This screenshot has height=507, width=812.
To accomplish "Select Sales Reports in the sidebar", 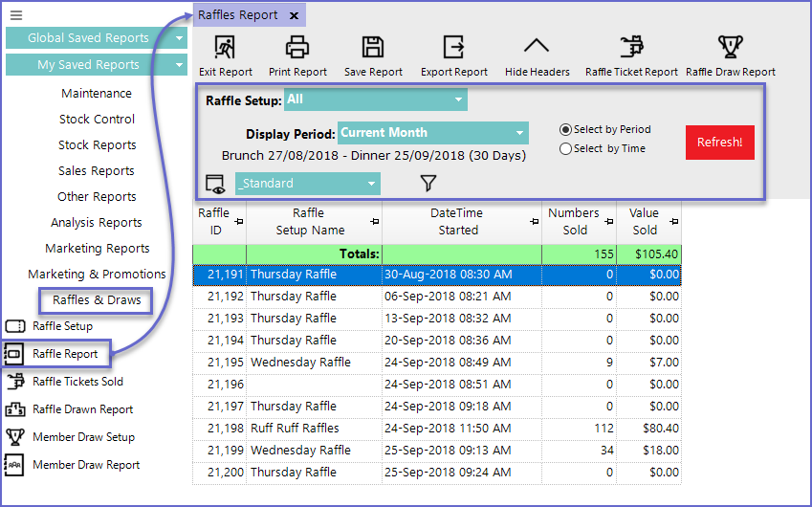I will [x=97, y=170].
